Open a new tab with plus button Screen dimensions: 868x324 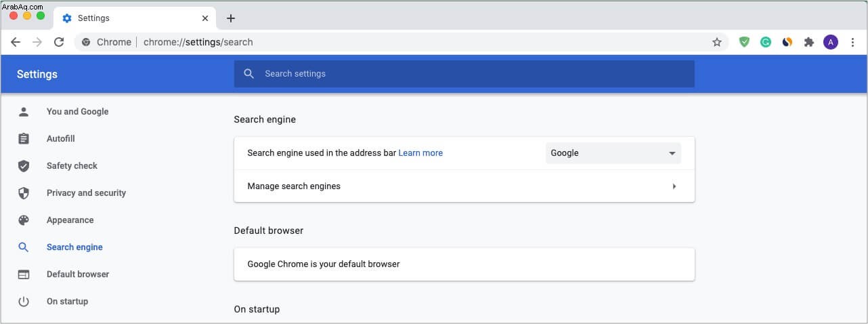point(230,18)
